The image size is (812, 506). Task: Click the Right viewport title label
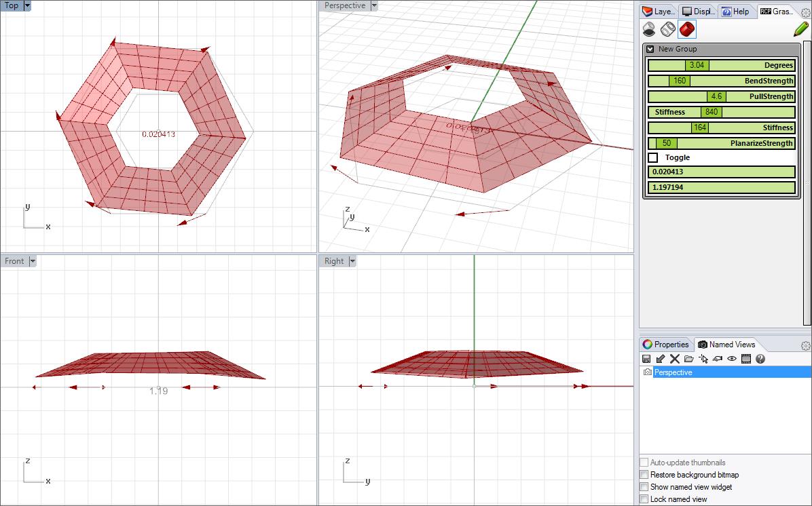[x=334, y=261]
